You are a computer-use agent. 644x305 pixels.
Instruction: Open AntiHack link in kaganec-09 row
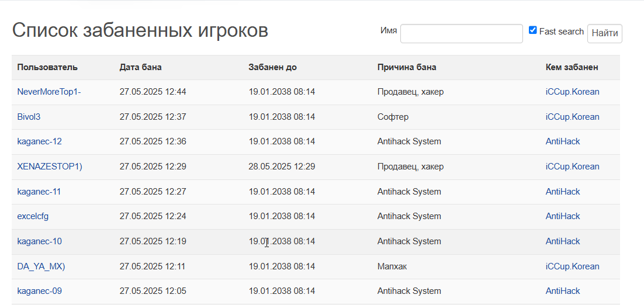563,291
